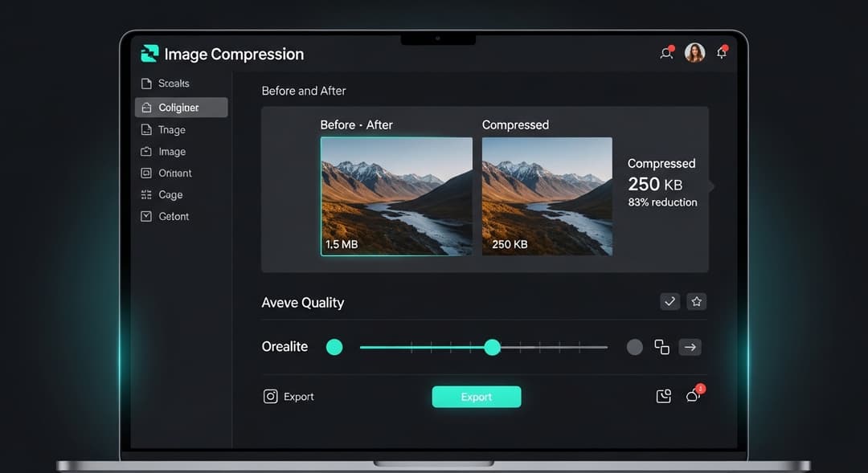Screen dimensions: 868x473
Task: Toggle the gray circle after the slider
Action: (634, 347)
